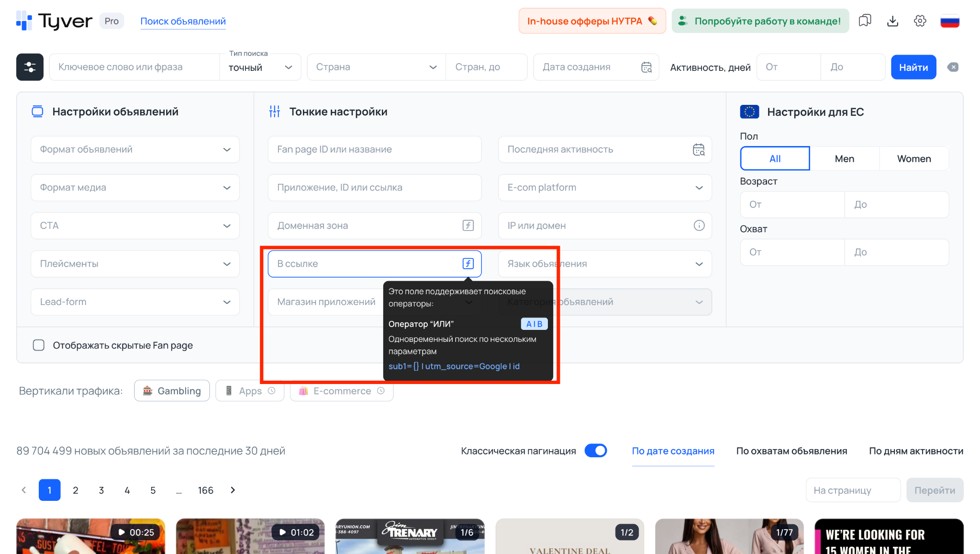
Task: Open calendar icon in Дата создания field
Action: click(x=646, y=67)
